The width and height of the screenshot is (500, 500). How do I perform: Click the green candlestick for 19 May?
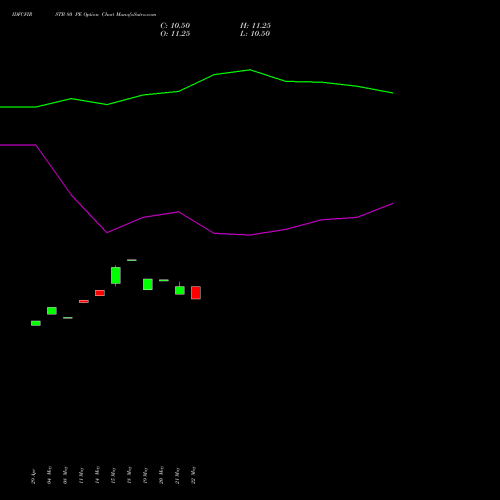tap(148, 284)
